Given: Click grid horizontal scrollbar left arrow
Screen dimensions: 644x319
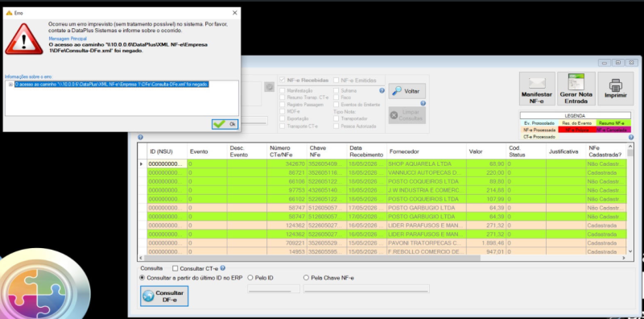Looking at the screenshot, I should tap(142, 258).
